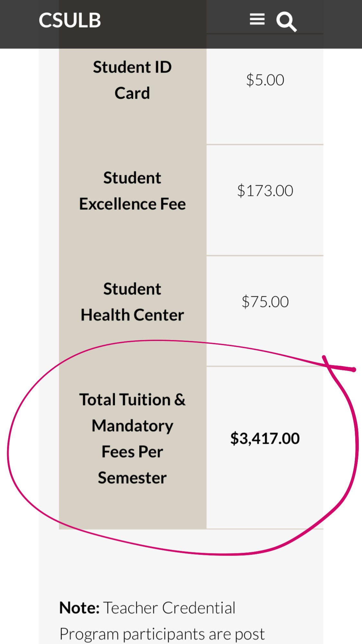Click the Fees Per text line
The height and width of the screenshot is (644, 362).
[132, 451]
